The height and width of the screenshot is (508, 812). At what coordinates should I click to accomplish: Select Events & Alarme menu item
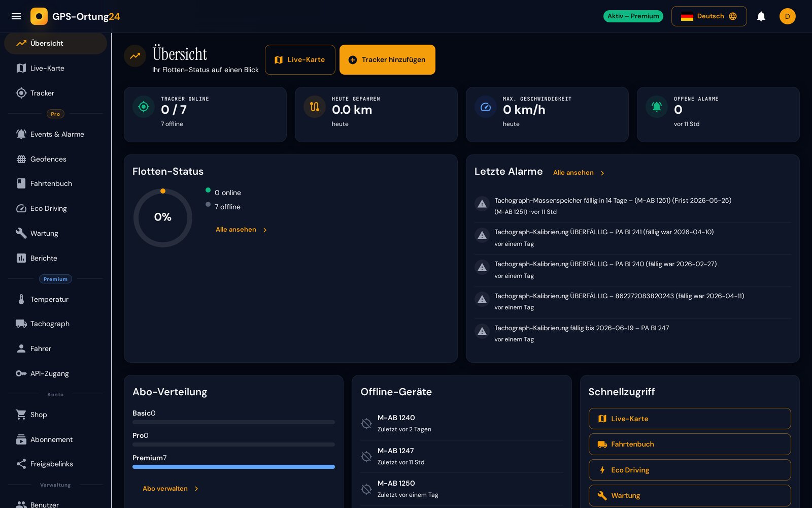point(55,134)
